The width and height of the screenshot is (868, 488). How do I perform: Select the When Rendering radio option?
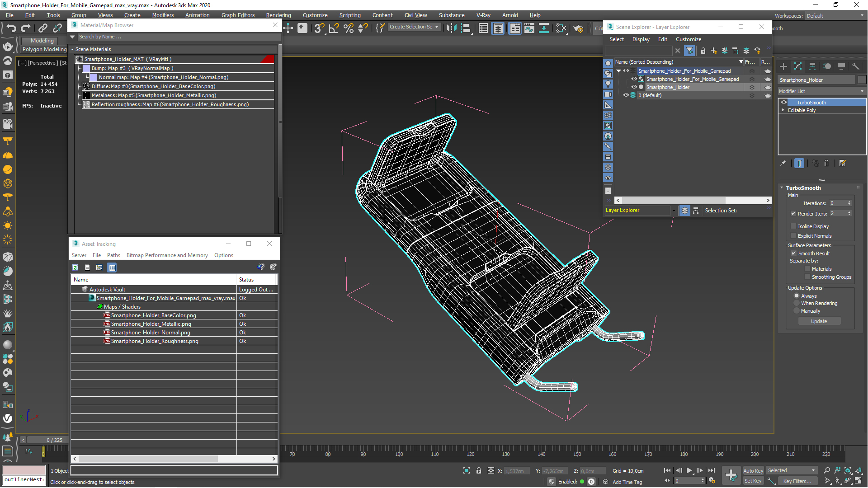(797, 303)
